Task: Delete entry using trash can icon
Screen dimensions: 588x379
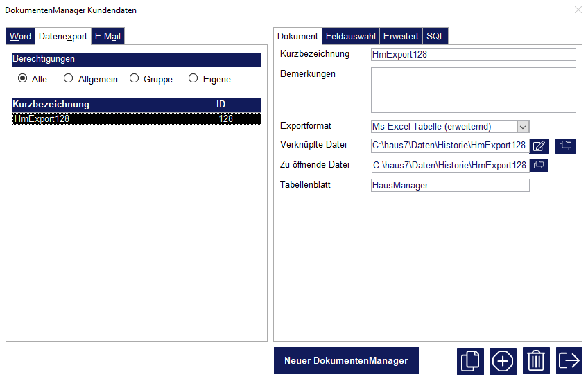Action: [x=536, y=360]
